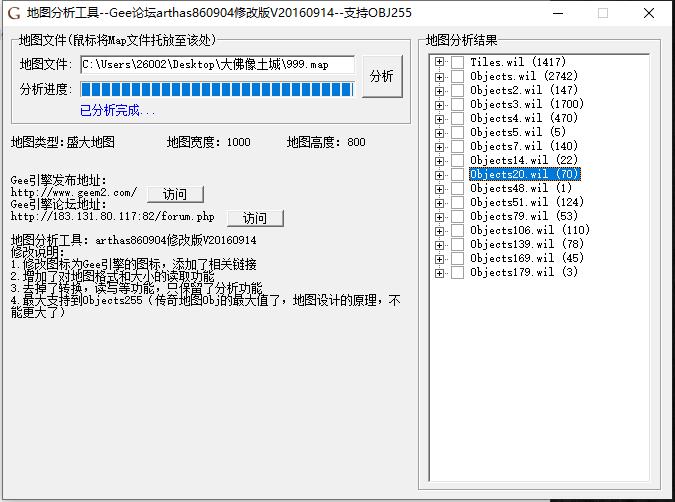Expand the Tiles.wil tree node
Image resolution: width=675 pixels, height=502 pixels.
pyautogui.click(x=439, y=62)
